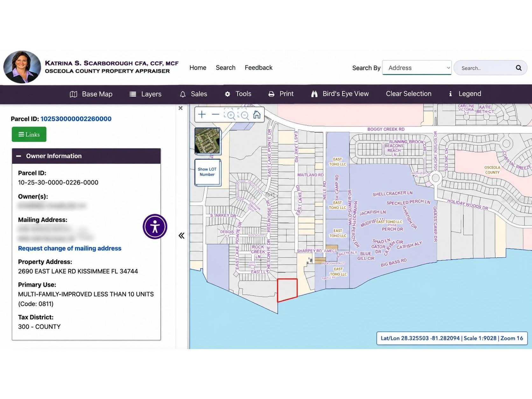The image size is (532, 399).
Task: Click the map zoom out minus icon
Action: point(215,115)
